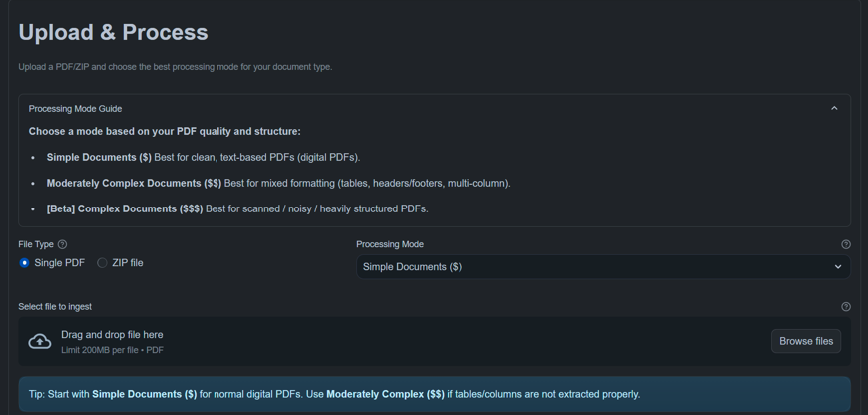868x415 pixels.
Task: Click the Drag and drop file here text
Action: pyautogui.click(x=112, y=335)
